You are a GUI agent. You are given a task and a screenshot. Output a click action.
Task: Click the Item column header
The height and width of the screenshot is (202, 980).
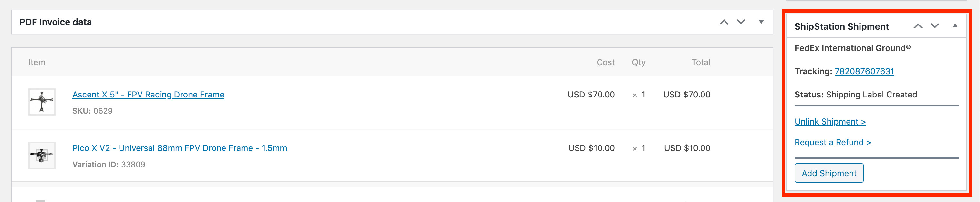[37, 62]
